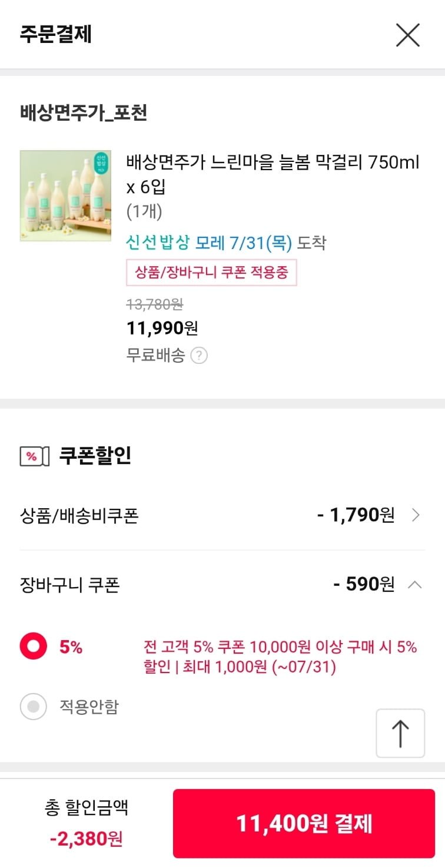Tap the 상품/배송비쿠폰 row label
The width and height of the screenshot is (445, 868).
point(79,516)
